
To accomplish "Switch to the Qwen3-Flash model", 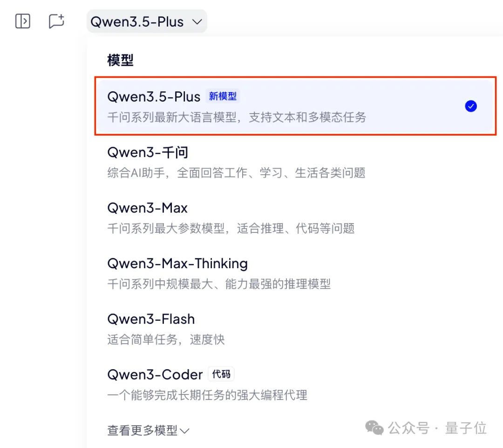I will (x=295, y=329).
